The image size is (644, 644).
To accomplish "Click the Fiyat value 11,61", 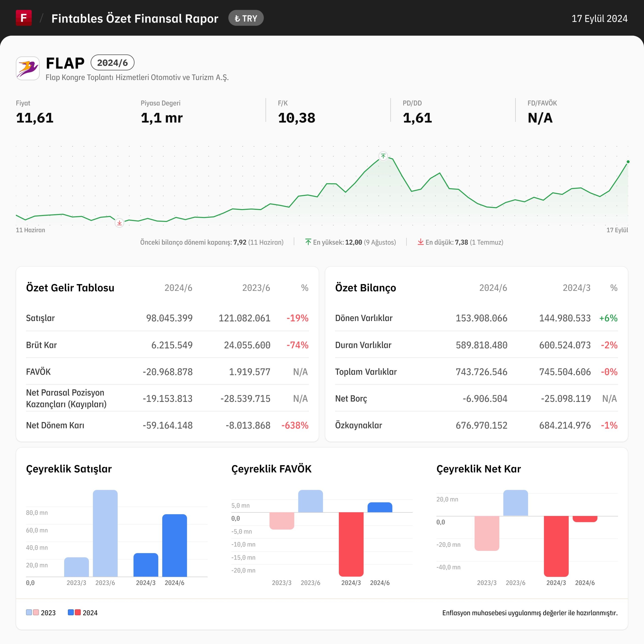I will tap(35, 118).
